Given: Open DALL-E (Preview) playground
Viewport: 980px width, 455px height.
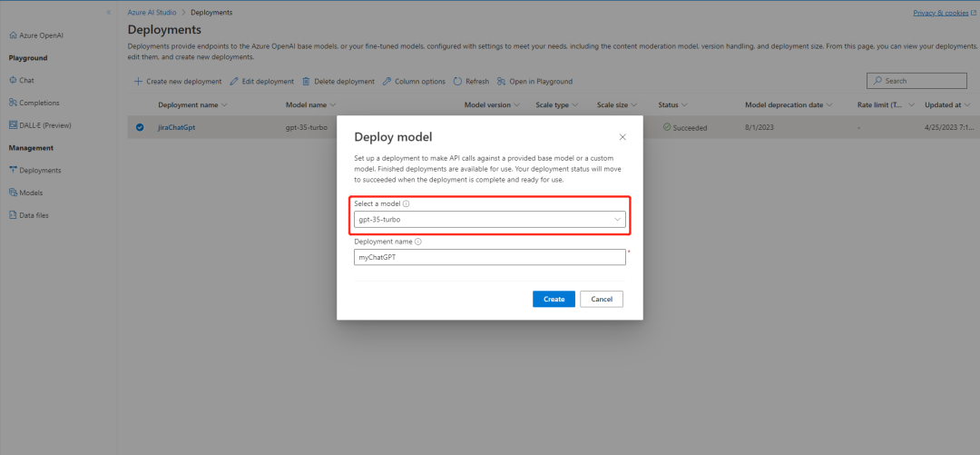Looking at the screenshot, I should coord(40,125).
